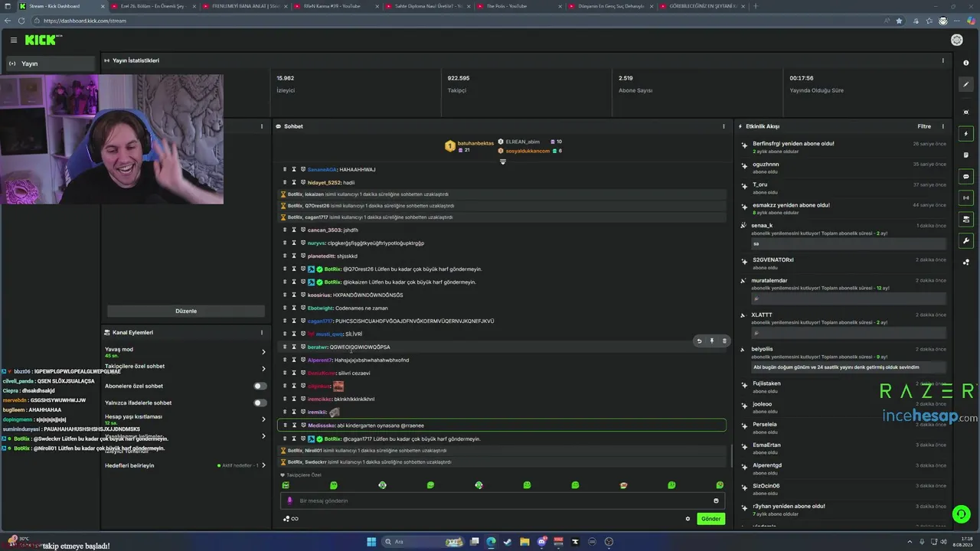This screenshot has width=980, height=551.
Task: Open the hamburger menu beside the Kick logo
Action: tap(13, 40)
